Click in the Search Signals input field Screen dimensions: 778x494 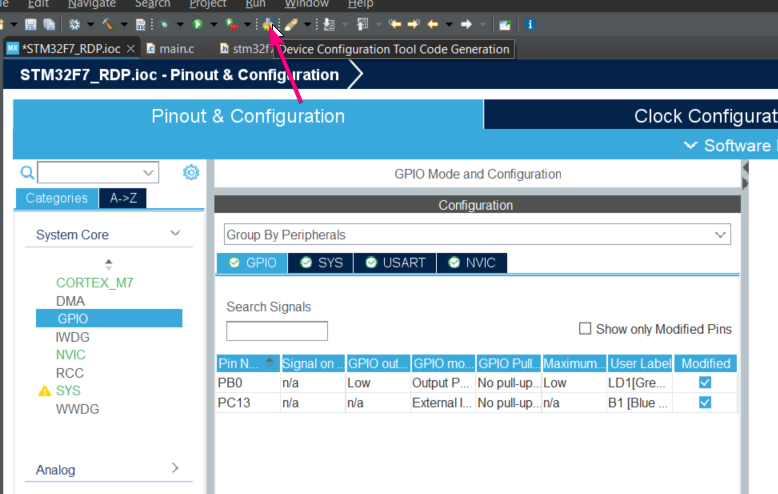tap(277, 331)
